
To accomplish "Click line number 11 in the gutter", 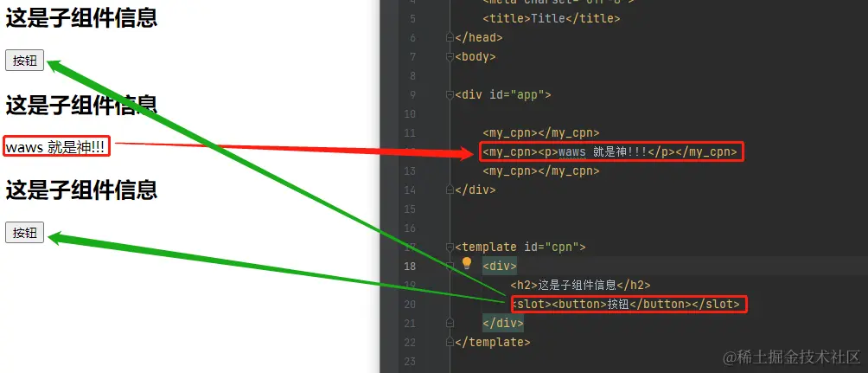I will click(410, 133).
